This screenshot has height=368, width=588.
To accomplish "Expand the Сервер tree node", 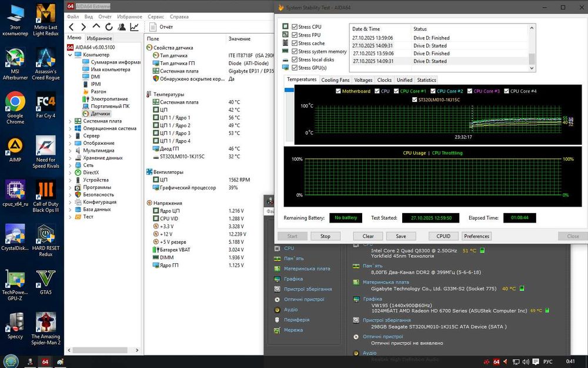I will [70, 136].
